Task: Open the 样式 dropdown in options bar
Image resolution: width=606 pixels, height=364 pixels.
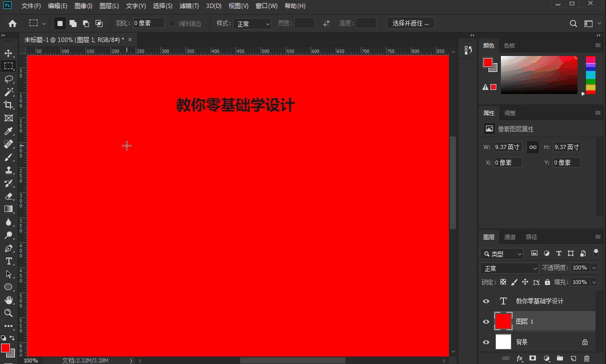Action: [252, 22]
